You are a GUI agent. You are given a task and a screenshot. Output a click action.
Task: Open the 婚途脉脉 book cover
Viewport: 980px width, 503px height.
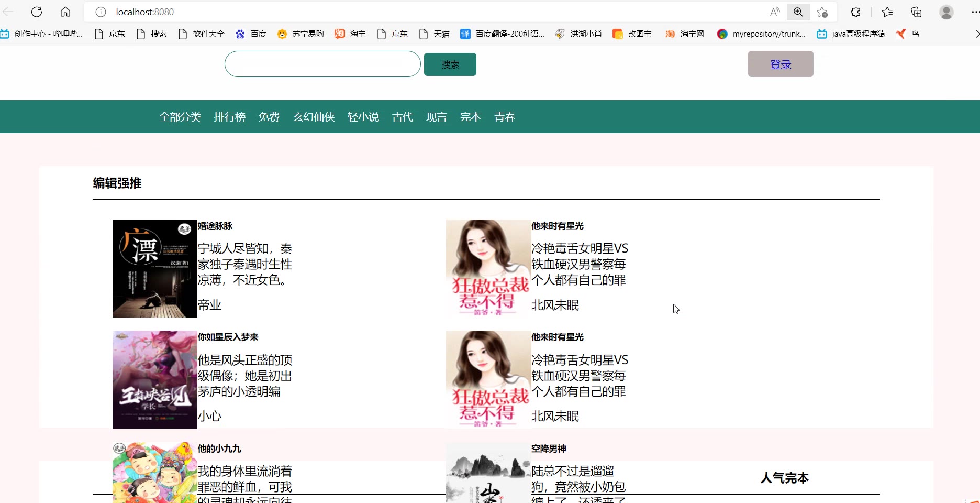tap(155, 268)
